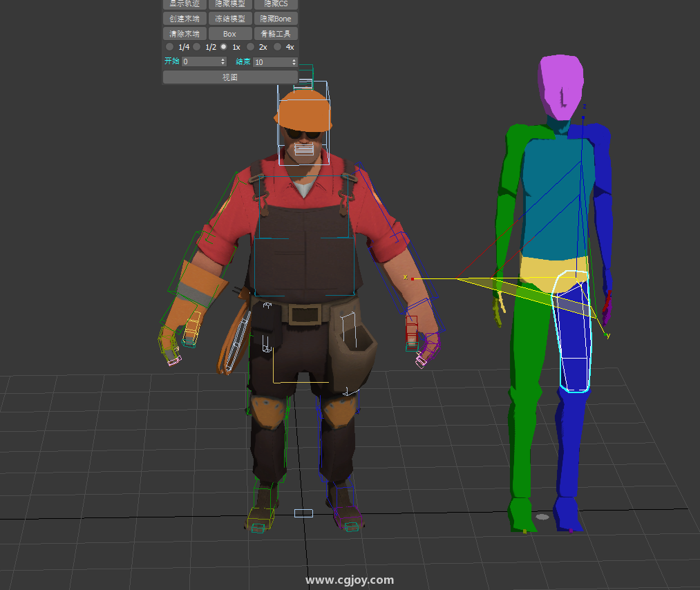The image size is (700, 590).
Task: Click the 隐藏CS button
Action: (276, 4)
